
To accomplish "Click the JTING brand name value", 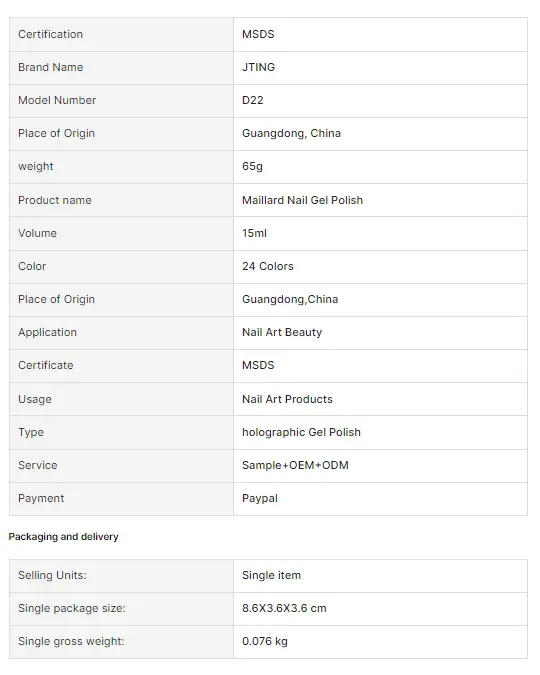I will click(x=258, y=68).
